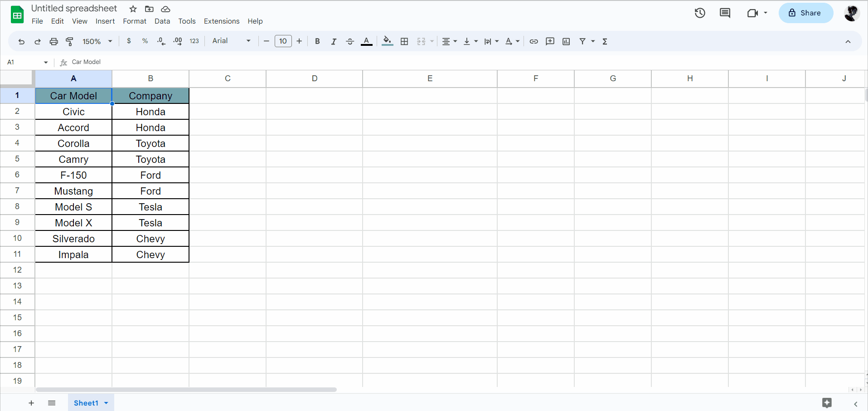Screen dimensions: 868x411
Task: Open the borders menu
Action: pos(404,41)
